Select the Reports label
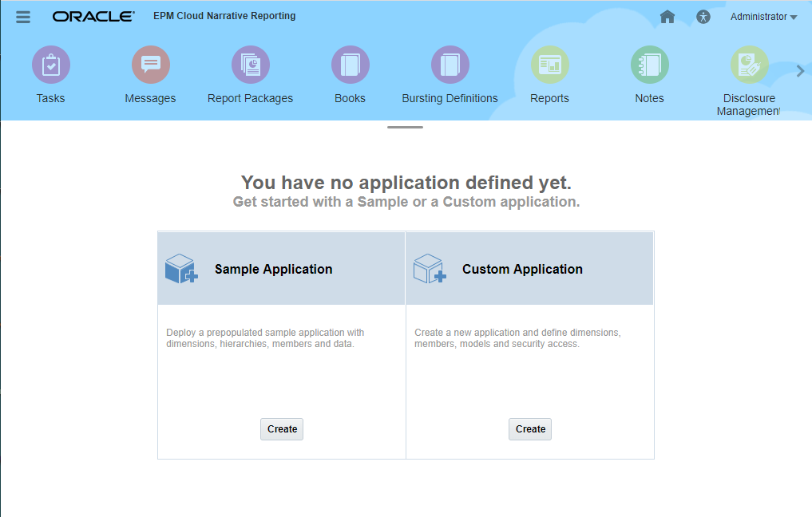Viewport: 812px width, 517px height. pyautogui.click(x=549, y=98)
